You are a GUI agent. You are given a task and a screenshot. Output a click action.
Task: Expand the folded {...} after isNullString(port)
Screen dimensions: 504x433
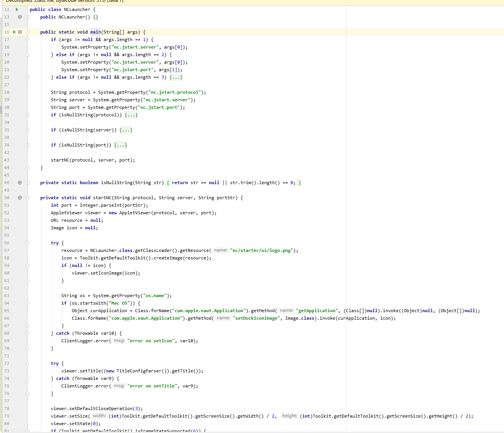120,145
